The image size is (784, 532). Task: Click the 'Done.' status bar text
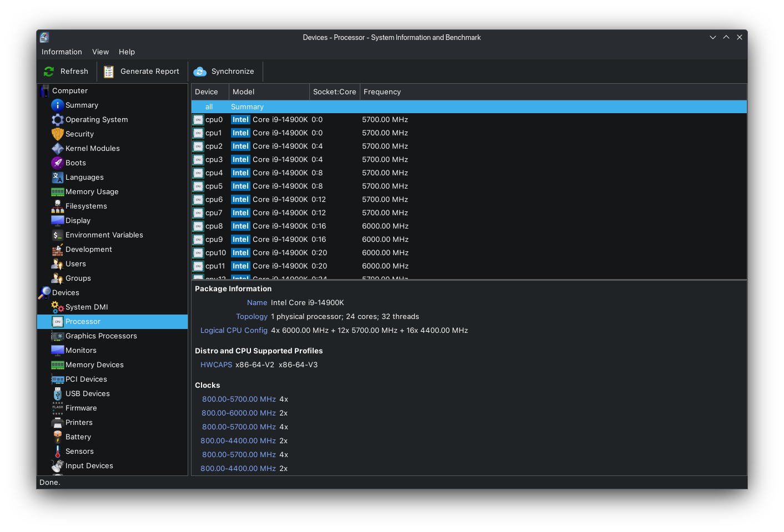[50, 483]
